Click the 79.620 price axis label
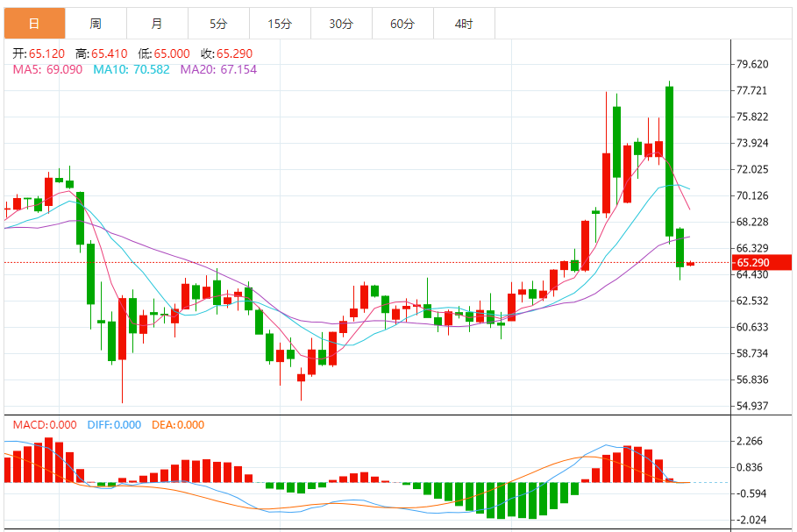797x532 pixels. (x=752, y=64)
